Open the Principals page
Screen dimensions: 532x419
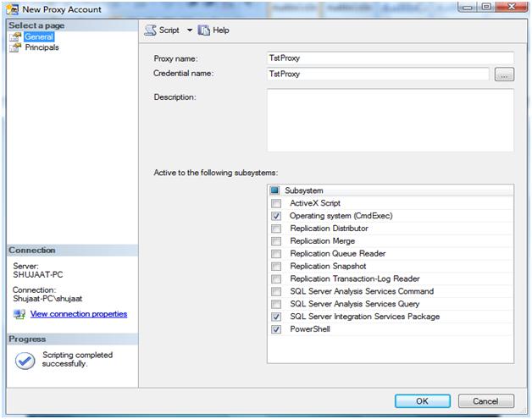pos(42,48)
